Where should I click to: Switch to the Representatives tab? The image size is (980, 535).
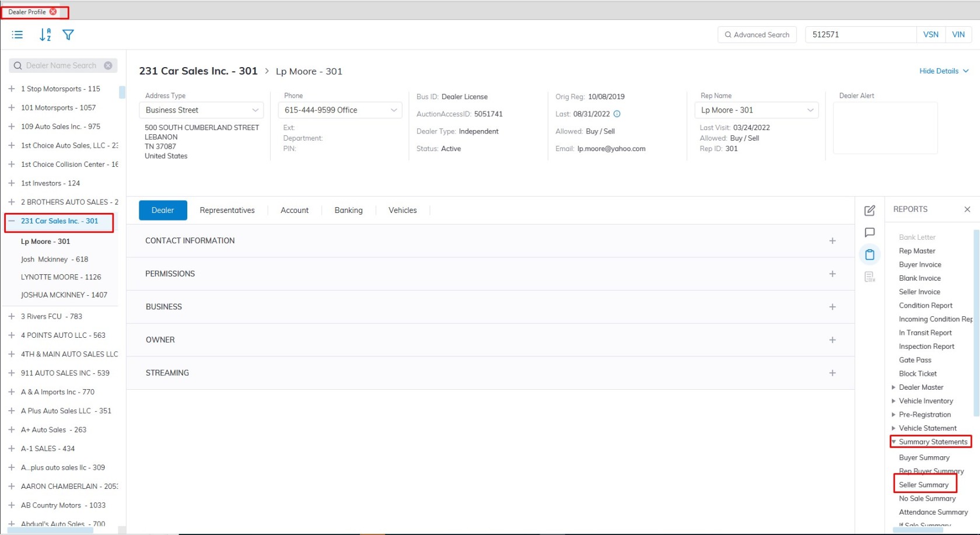click(227, 211)
